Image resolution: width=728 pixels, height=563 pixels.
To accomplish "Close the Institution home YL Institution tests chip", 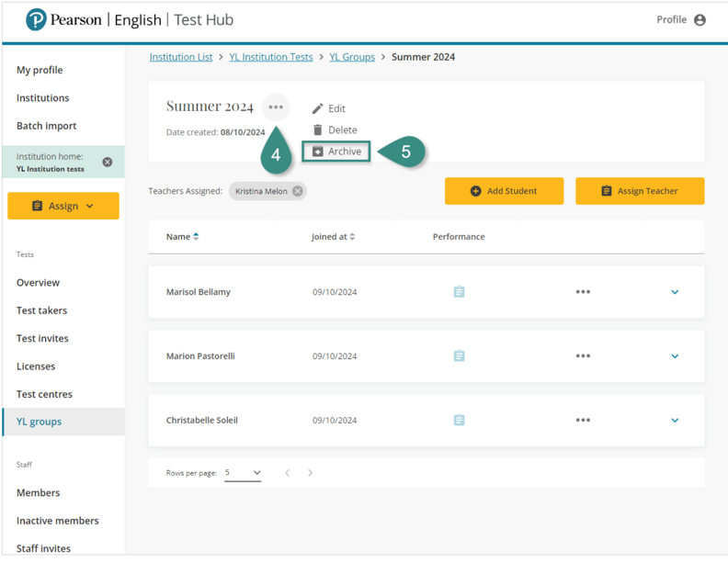I will point(108,163).
